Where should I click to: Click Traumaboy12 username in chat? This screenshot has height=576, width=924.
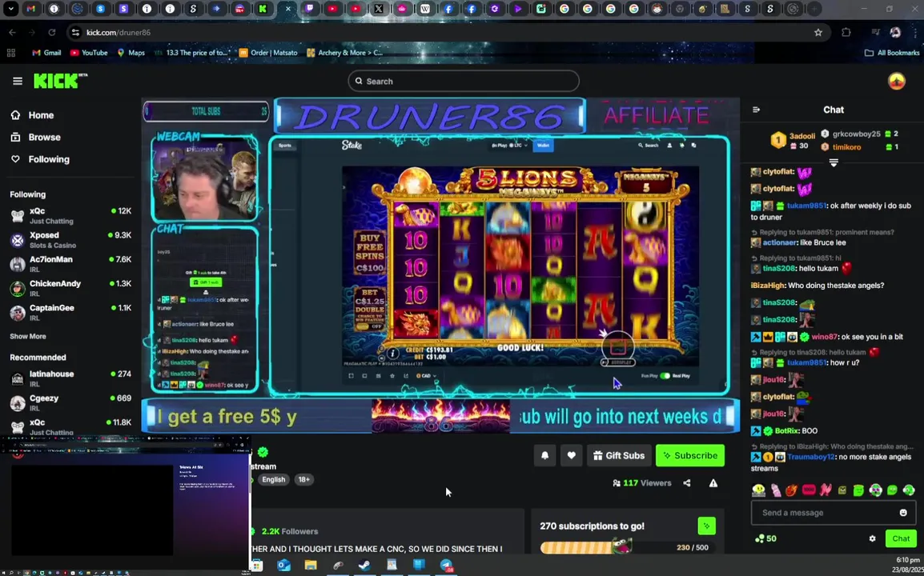[x=810, y=457]
